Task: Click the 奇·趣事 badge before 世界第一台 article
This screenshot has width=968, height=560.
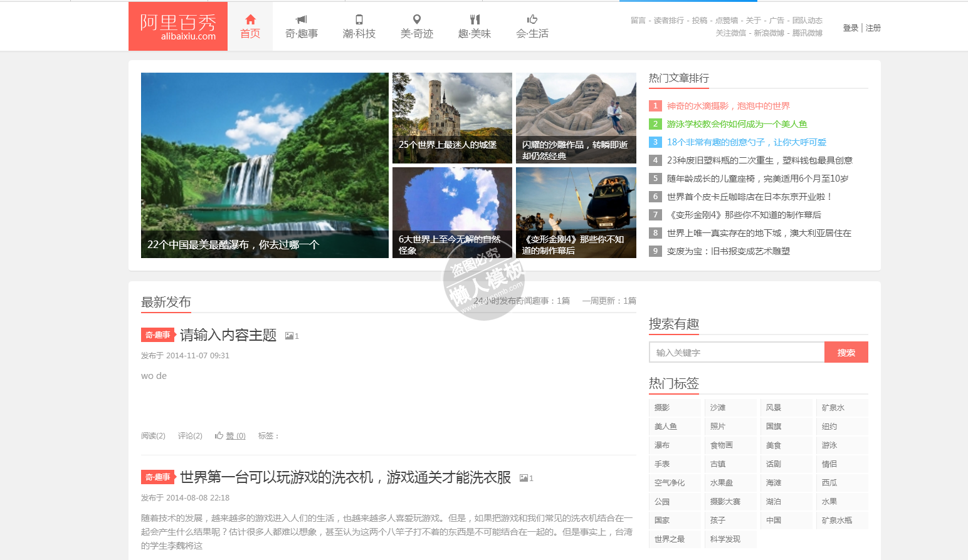Action: pos(158,477)
